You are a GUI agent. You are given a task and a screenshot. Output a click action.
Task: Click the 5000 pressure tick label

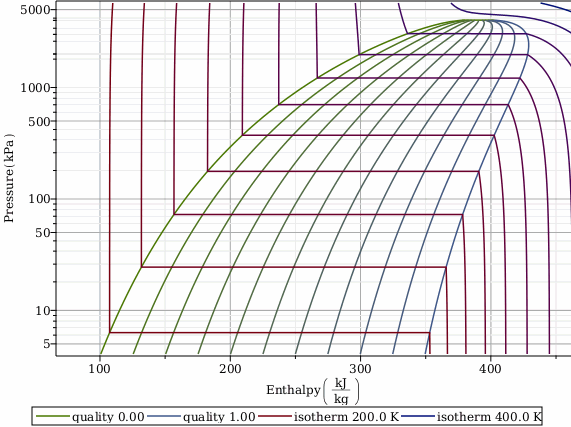35,10
